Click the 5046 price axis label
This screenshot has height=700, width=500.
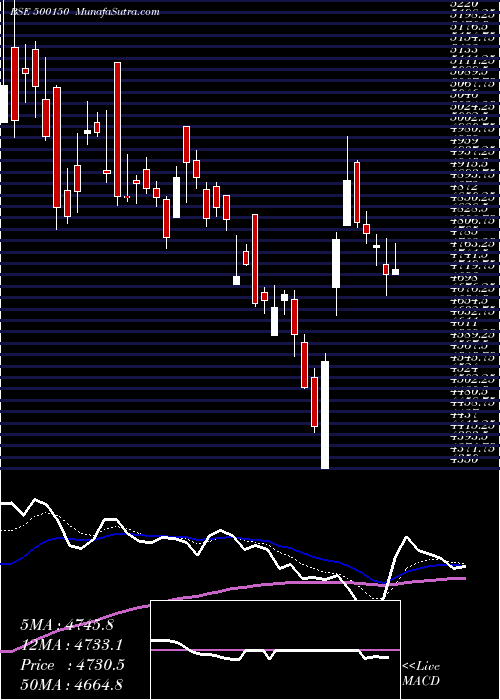click(x=464, y=95)
